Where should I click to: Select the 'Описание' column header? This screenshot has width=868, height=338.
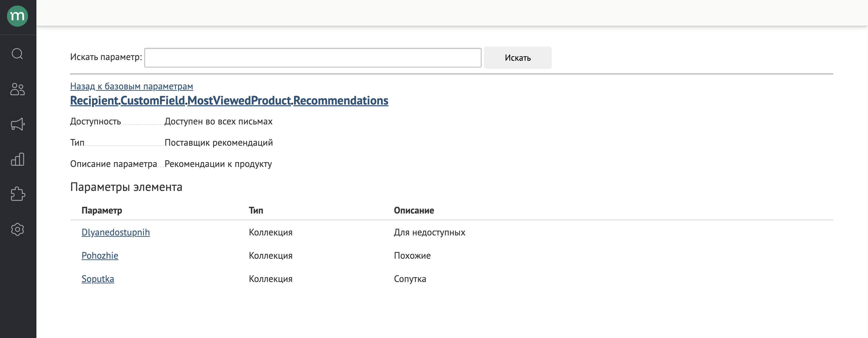(x=414, y=210)
